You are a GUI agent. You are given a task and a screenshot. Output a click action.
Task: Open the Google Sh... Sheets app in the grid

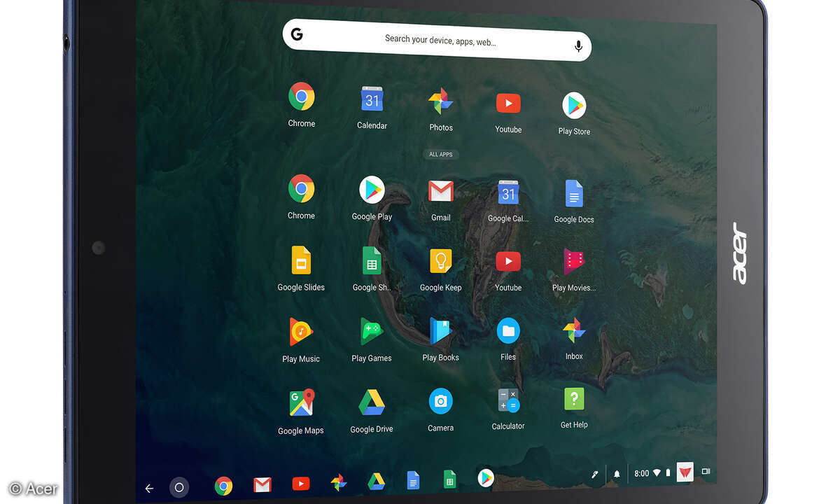[x=372, y=260]
